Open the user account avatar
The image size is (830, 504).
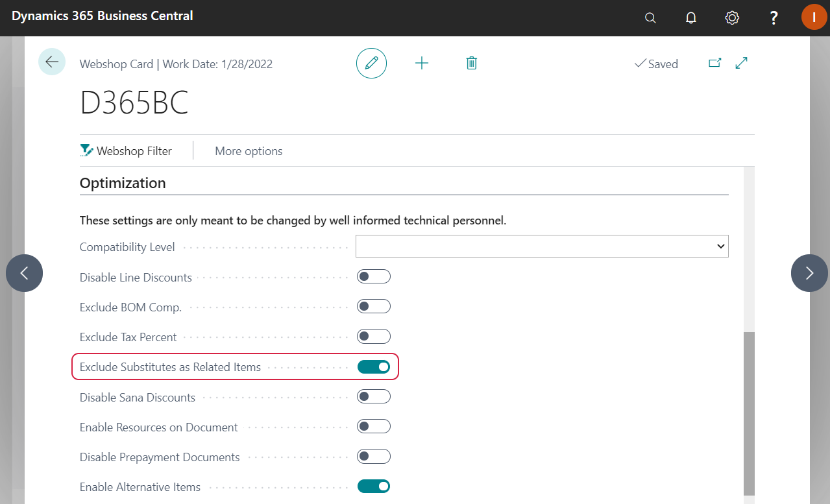click(x=814, y=18)
